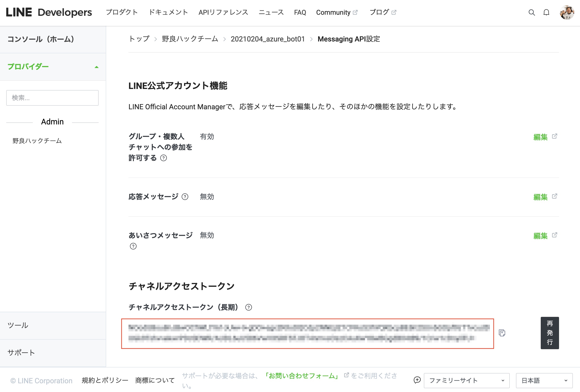Click the 検索 search input field
This screenshot has width=580, height=392.
[52, 98]
